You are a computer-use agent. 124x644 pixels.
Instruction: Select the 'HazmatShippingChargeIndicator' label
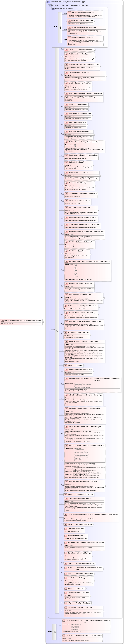(x=81, y=232)
